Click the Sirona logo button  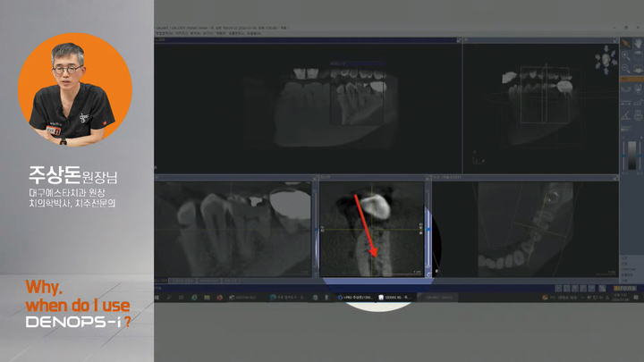624,289
